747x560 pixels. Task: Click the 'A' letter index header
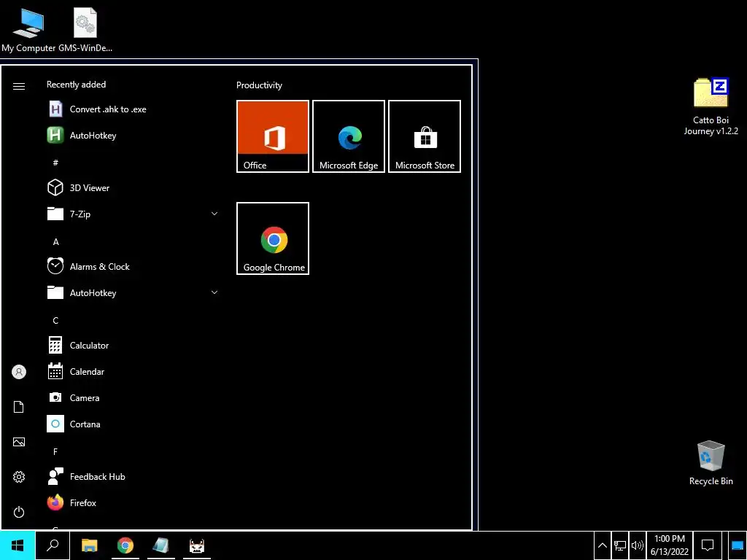(55, 242)
